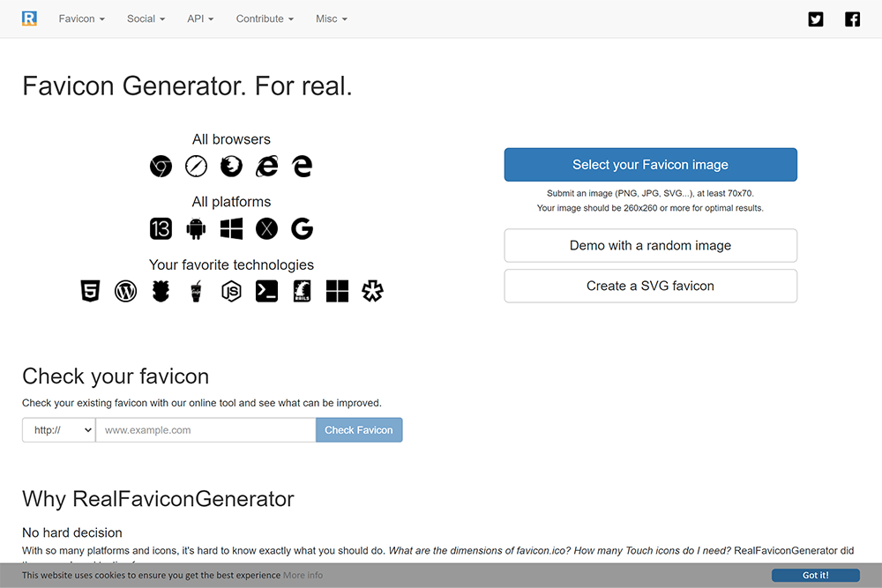Click the Grunt boar icon
Image resolution: width=882 pixels, height=588 pixels.
pos(161,291)
